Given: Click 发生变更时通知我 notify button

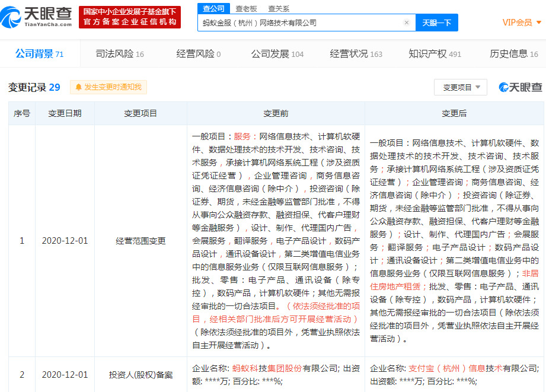Looking at the screenshot, I should pyautogui.click(x=108, y=87).
